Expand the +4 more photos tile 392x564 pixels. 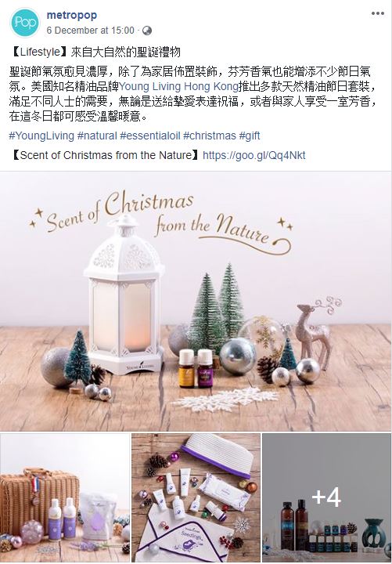[326, 498]
